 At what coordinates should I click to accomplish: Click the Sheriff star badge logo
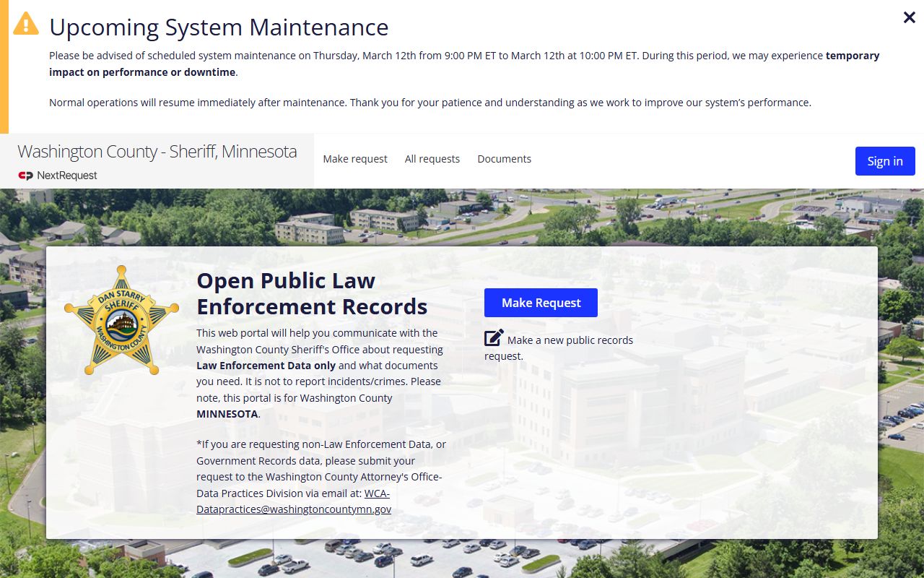[121, 320]
